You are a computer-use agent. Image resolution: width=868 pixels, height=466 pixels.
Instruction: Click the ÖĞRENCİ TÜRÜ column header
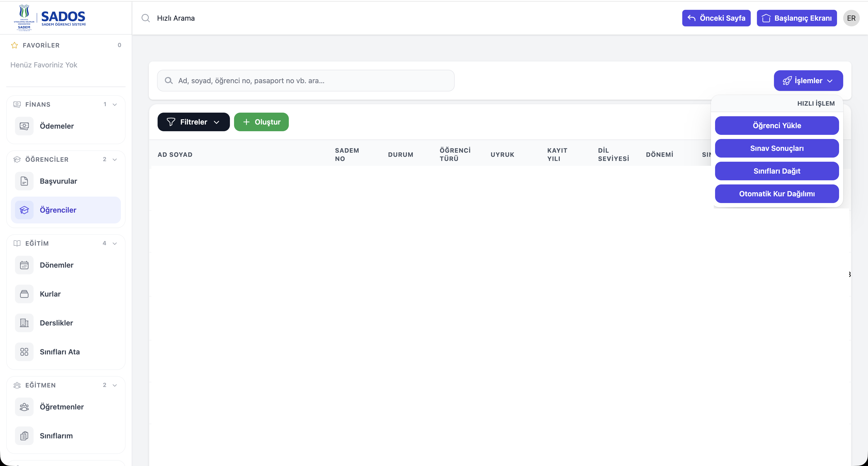(455, 155)
